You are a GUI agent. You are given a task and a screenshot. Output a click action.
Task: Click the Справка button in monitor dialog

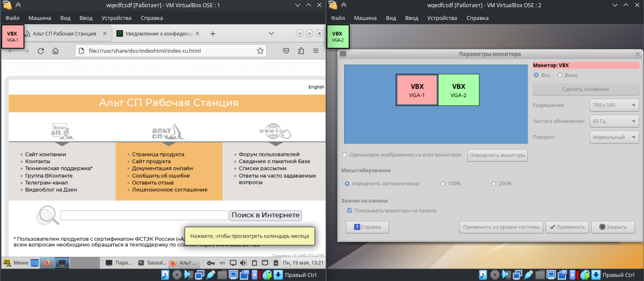pos(367,227)
